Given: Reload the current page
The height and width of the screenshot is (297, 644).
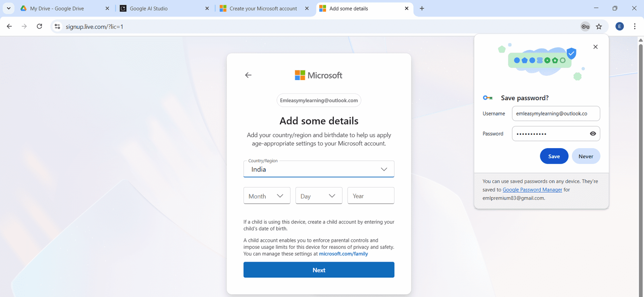Looking at the screenshot, I should click(39, 27).
